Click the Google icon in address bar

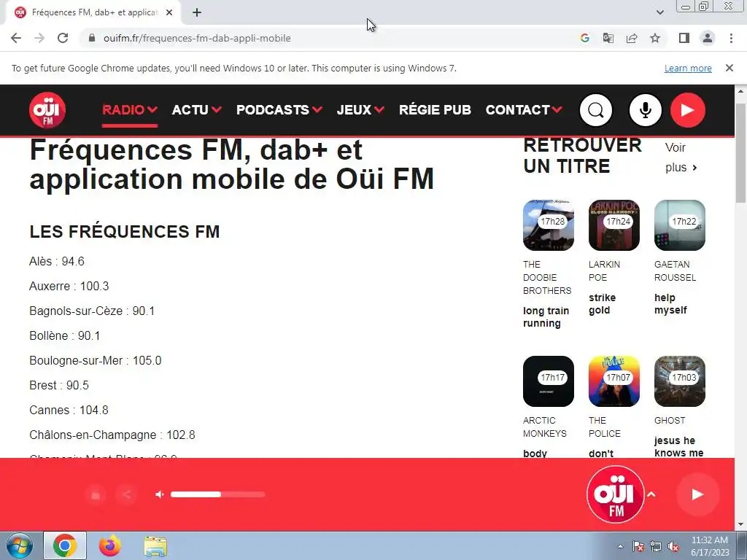(584, 38)
